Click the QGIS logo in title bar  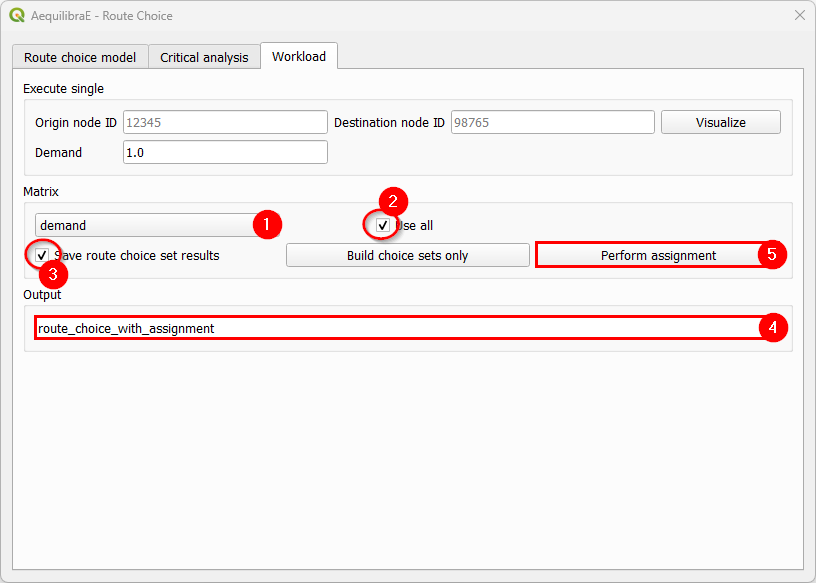pyautogui.click(x=16, y=16)
